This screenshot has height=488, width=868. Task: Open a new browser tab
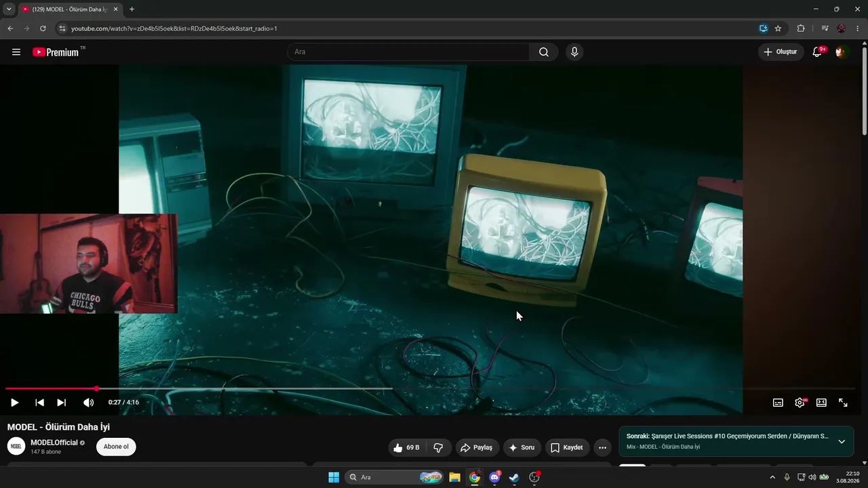point(132,9)
